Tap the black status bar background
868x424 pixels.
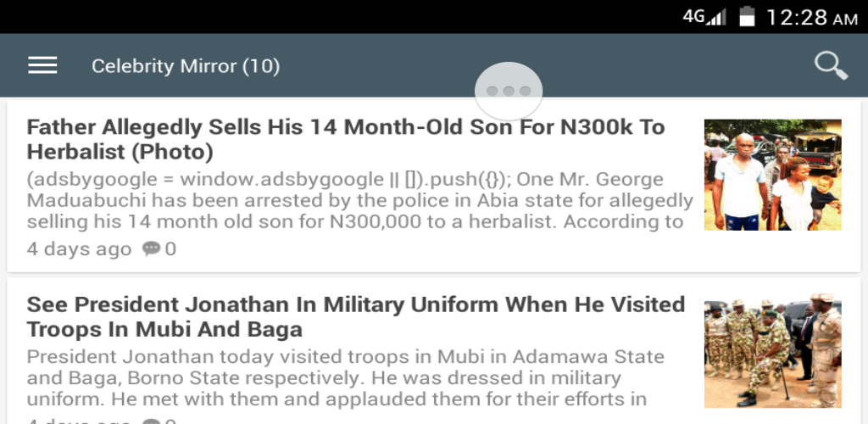point(339,17)
